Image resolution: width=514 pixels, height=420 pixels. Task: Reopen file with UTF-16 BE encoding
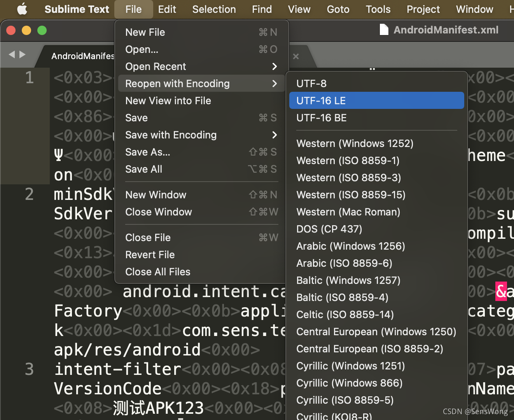point(377,118)
